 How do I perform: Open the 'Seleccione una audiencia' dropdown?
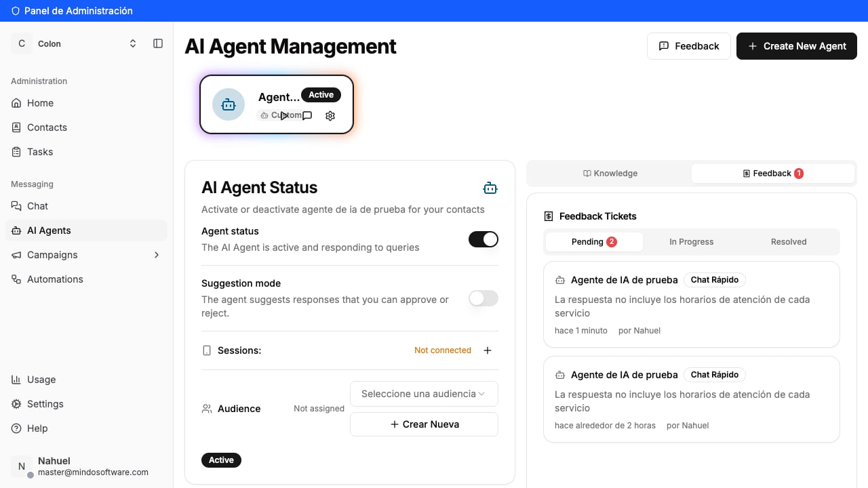pyautogui.click(x=424, y=394)
